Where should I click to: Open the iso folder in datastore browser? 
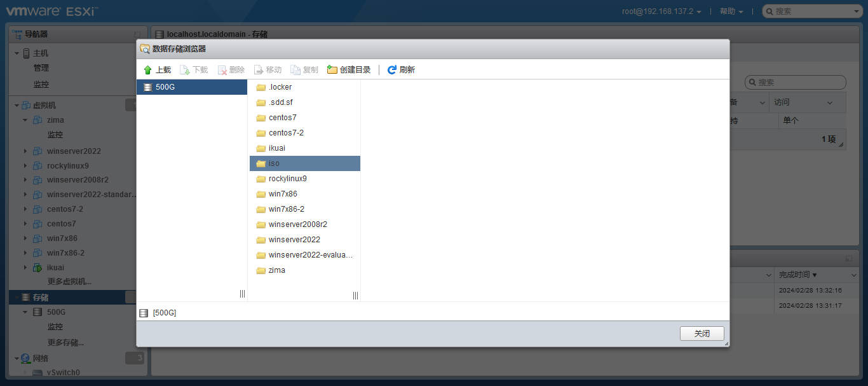(x=274, y=163)
